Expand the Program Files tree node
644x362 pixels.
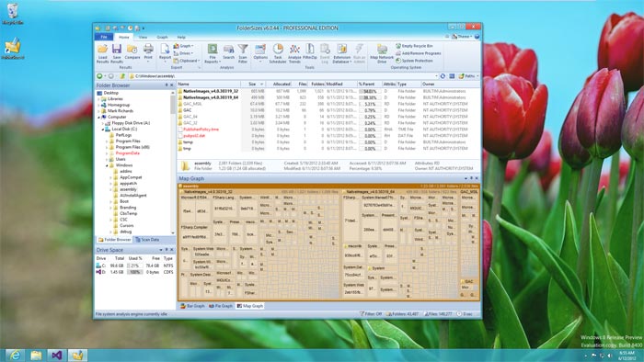tap(107, 141)
